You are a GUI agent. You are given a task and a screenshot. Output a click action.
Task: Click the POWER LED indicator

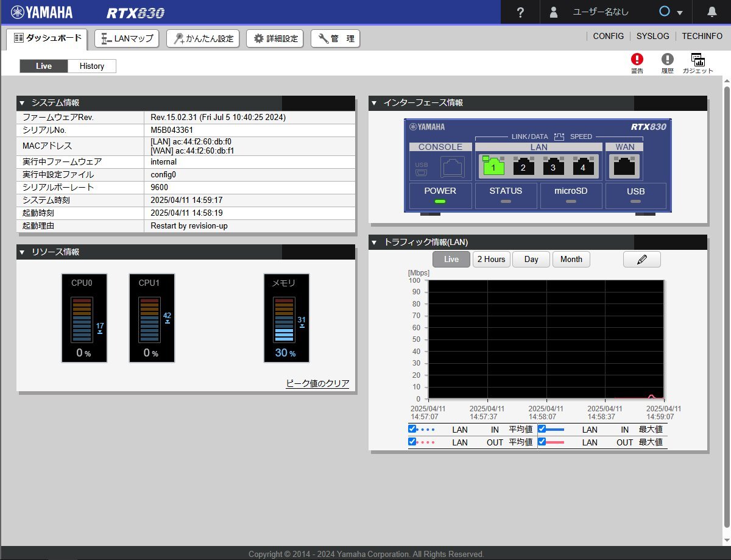pyautogui.click(x=440, y=201)
